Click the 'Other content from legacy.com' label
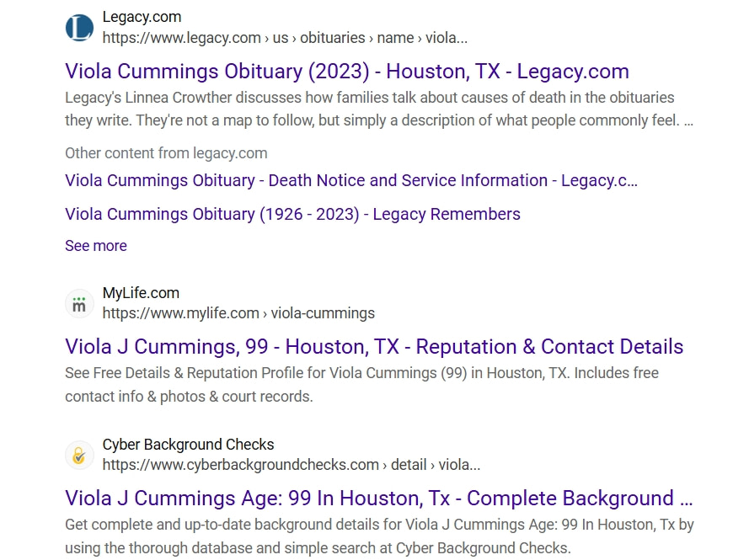This screenshot has height=560, width=733. [x=166, y=153]
